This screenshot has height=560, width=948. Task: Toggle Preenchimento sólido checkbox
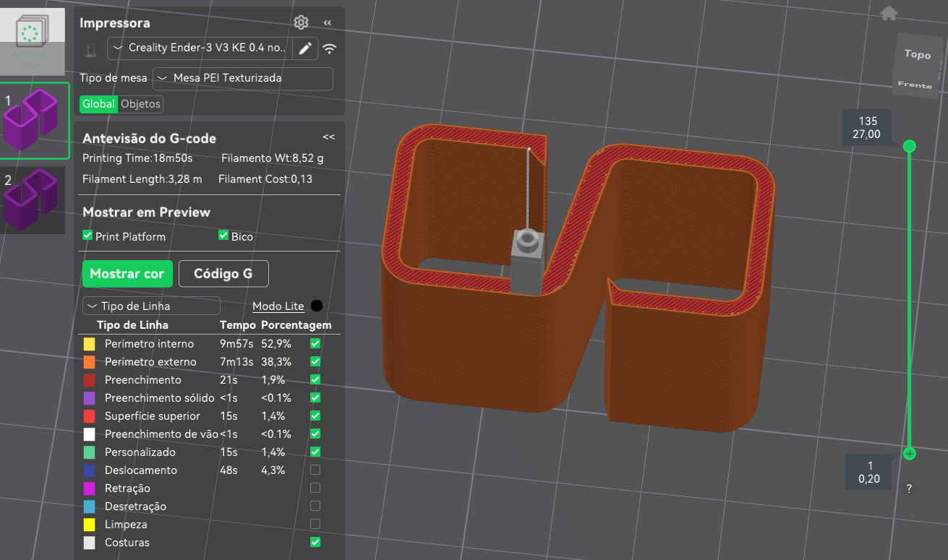tap(315, 398)
